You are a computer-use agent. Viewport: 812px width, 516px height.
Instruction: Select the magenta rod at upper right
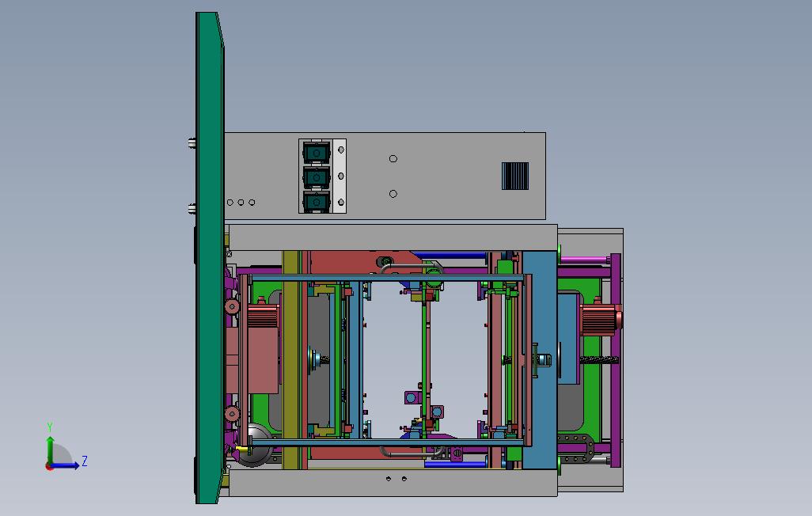click(x=585, y=260)
